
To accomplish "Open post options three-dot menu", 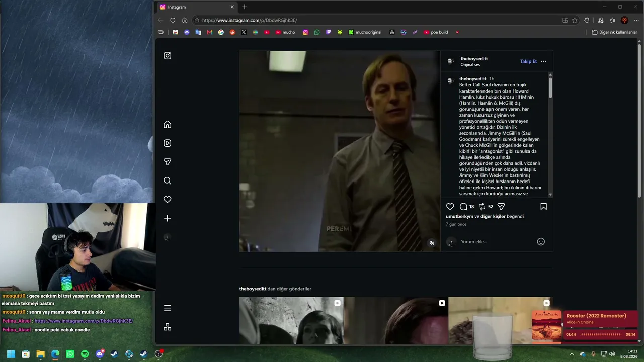I will tap(543, 61).
